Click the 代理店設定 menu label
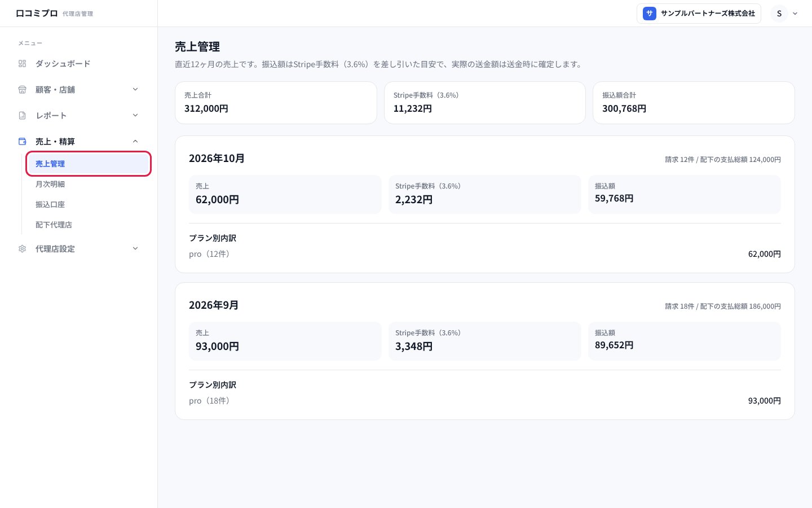The height and width of the screenshot is (508, 812). coord(55,249)
